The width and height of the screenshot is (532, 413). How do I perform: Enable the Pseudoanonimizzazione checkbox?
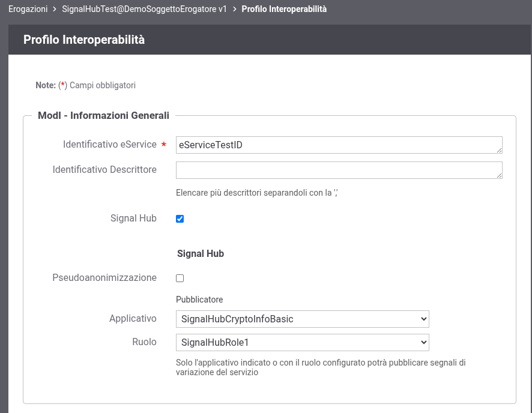180,278
